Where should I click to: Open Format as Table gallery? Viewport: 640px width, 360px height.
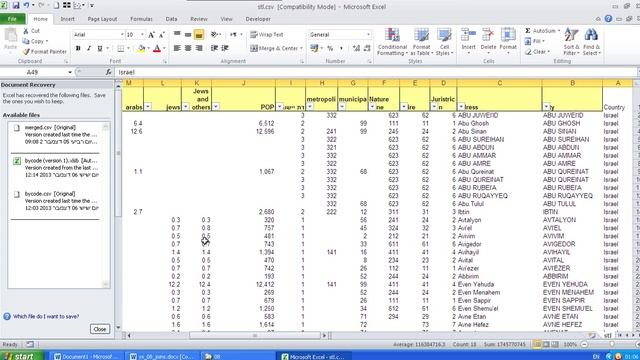(421, 42)
